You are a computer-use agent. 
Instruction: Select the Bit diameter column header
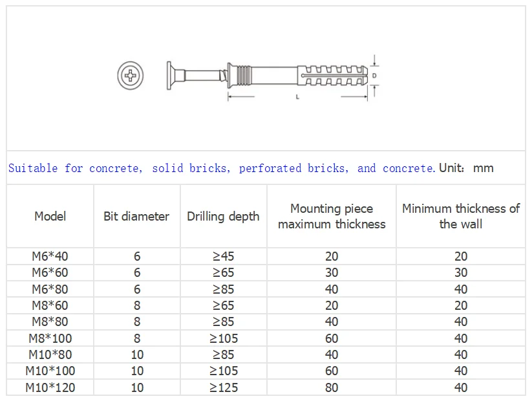(x=136, y=216)
